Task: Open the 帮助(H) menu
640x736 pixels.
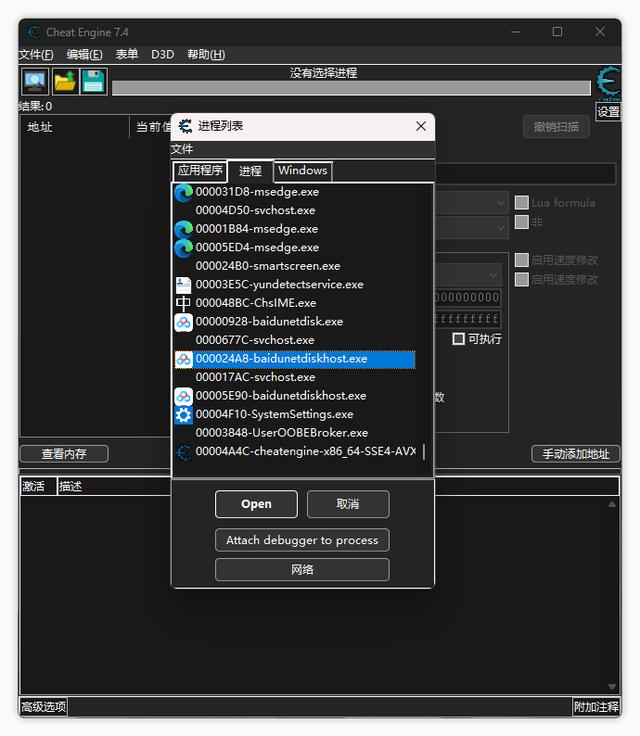Action: [205, 54]
